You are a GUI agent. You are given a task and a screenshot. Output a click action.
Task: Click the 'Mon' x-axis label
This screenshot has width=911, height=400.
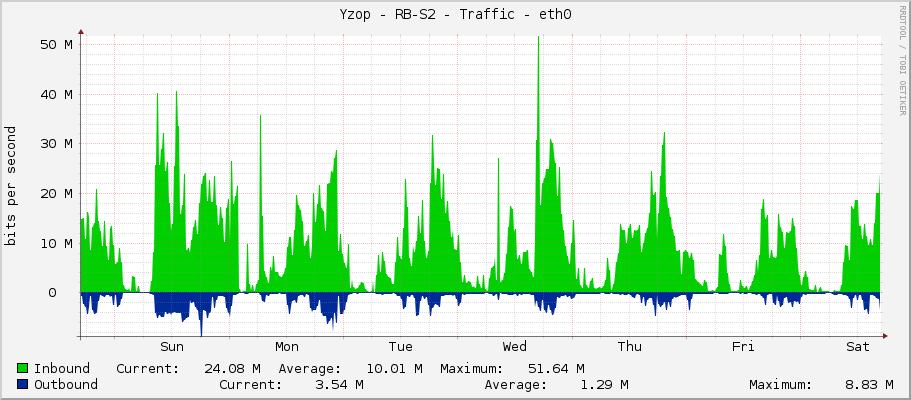(x=286, y=347)
